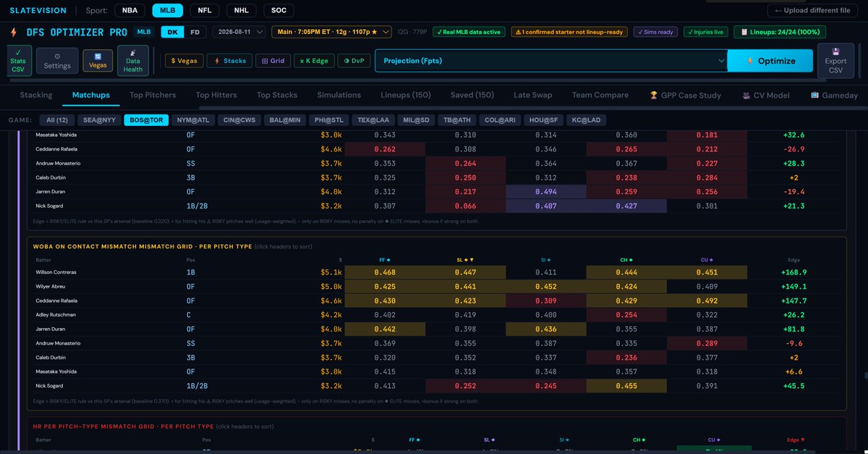Click Upload different file
The height and width of the screenshot is (454, 868).
(x=813, y=11)
